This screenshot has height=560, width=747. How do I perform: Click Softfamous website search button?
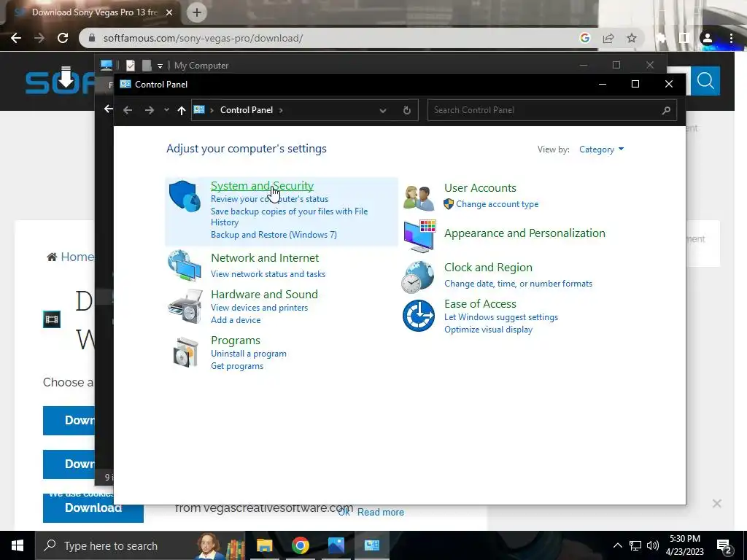coord(705,81)
